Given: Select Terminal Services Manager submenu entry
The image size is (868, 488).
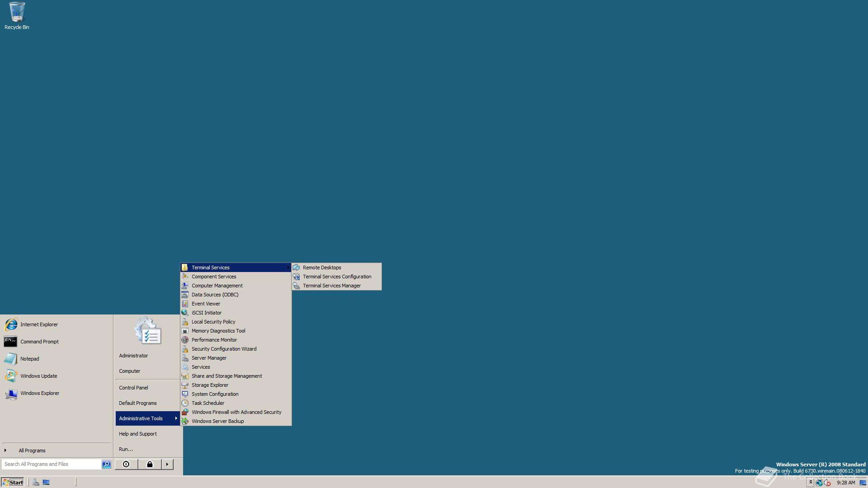Looking at the screenshot, I should tap(336, 286).
